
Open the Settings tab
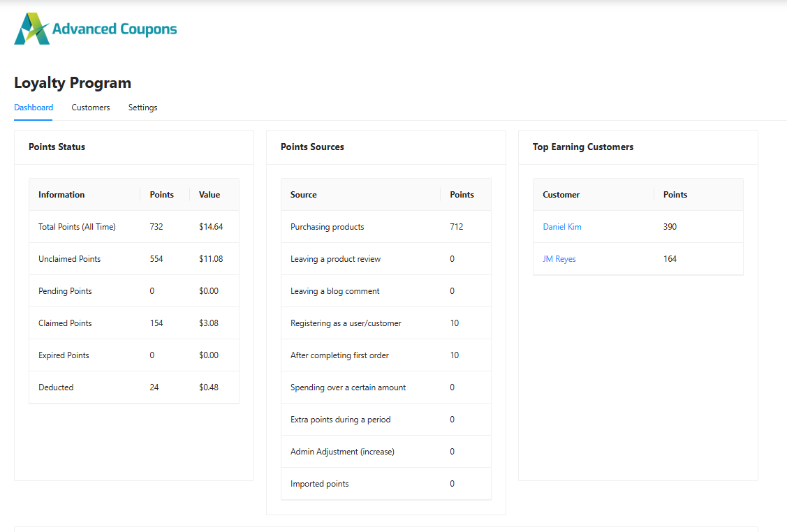(x=142, y=108)
